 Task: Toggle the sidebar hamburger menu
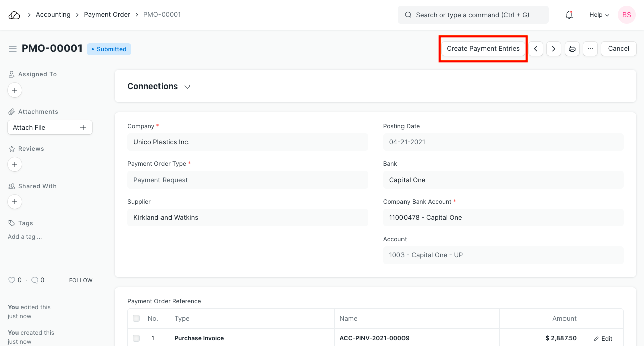(x=13, y=49)
